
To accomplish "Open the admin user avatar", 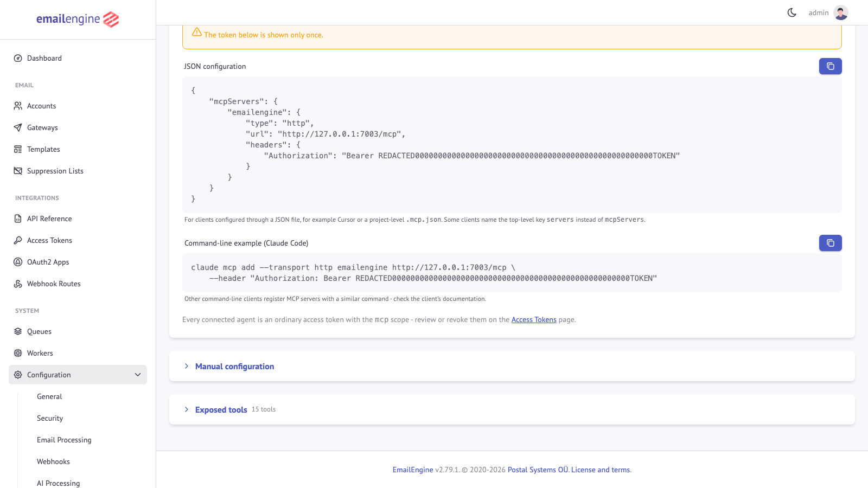I will (x=841, y=12).
